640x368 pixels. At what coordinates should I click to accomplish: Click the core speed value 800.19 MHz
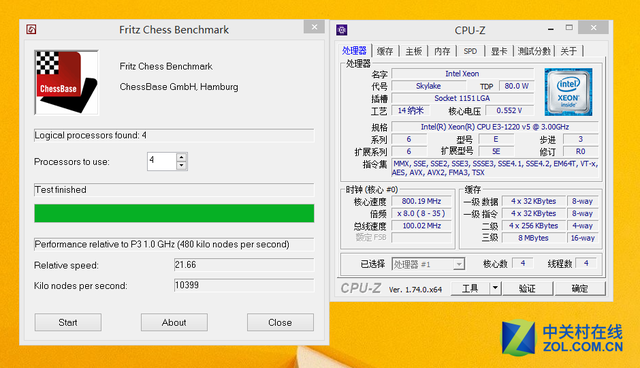[x=421, y=201]
